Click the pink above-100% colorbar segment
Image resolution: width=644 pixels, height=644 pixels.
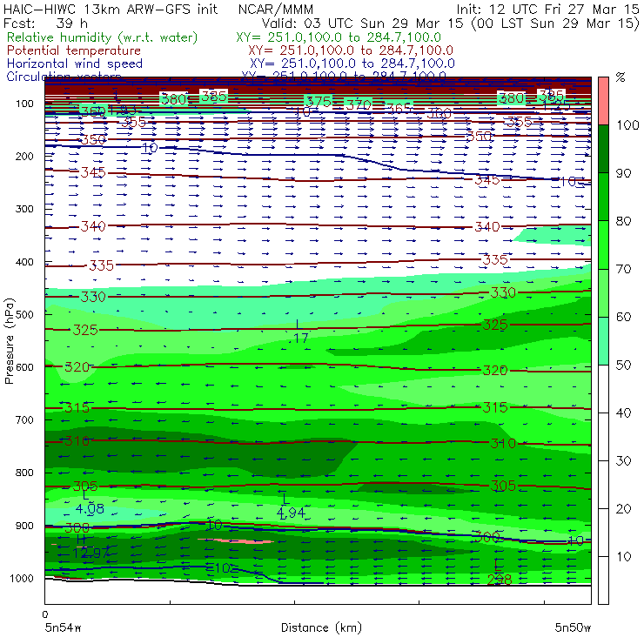click(603, 101)
